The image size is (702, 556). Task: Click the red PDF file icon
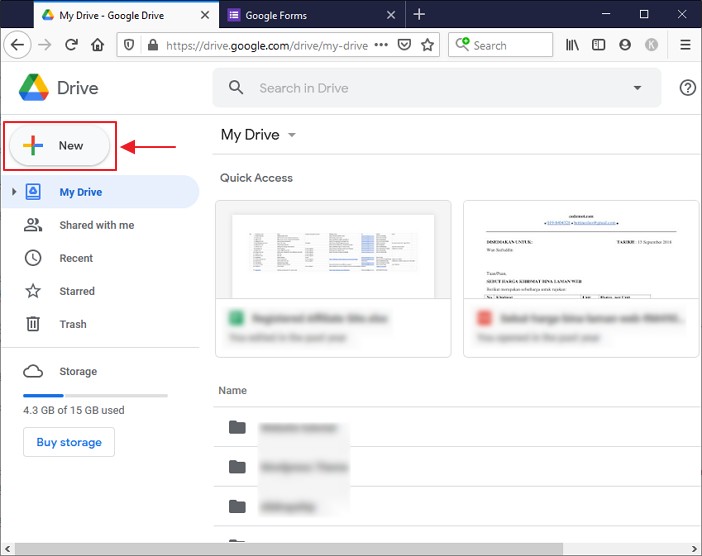point(484,318)
